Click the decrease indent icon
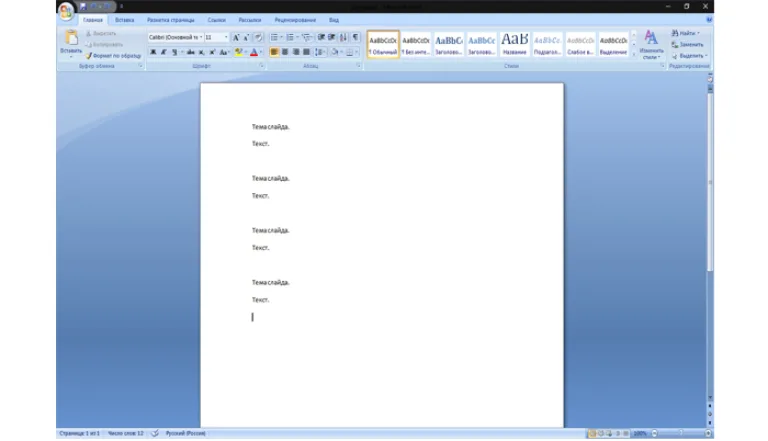 tap(321, 38)
